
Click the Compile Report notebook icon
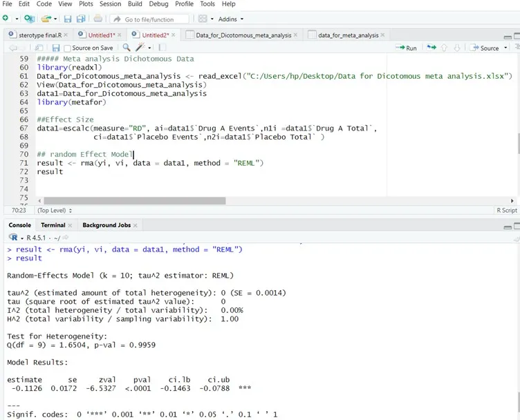point(162,48)
